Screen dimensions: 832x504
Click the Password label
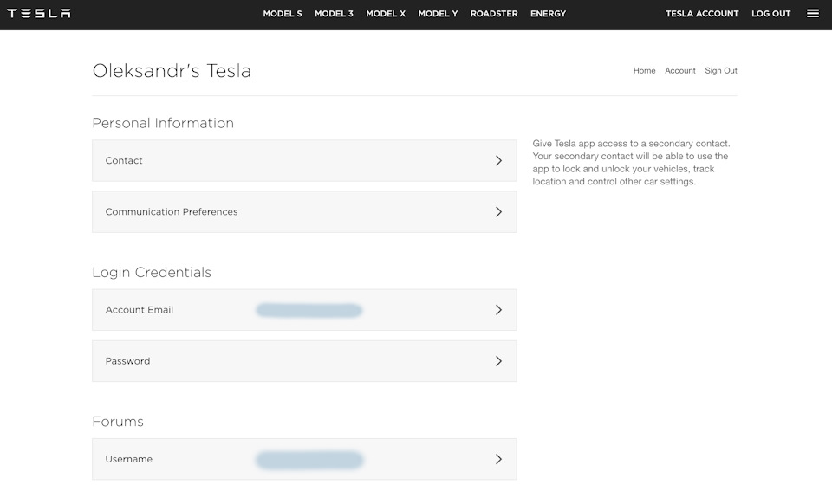tap(127, 361)
